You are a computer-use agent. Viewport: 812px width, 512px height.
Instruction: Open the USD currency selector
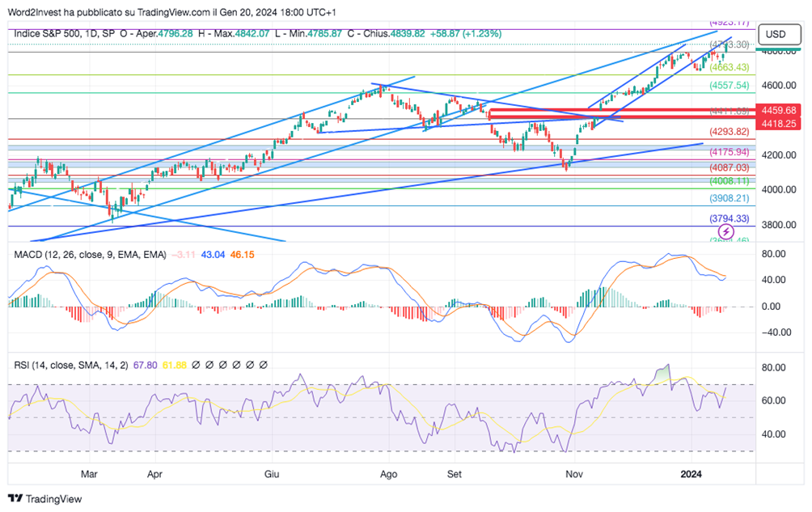click(x=779, y=34)
